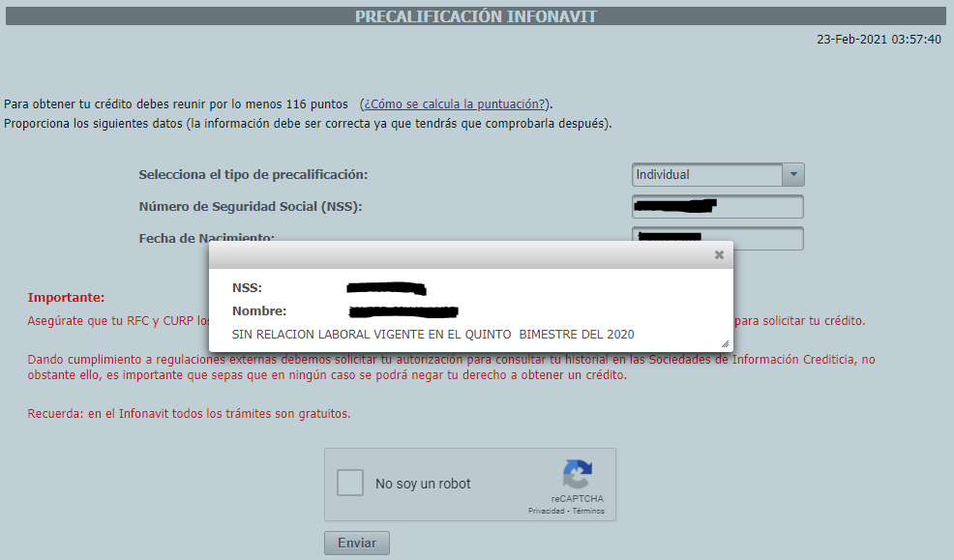
Task: Click the PRECALIFICACIÓN INFONAVIT header title
Action: (476, 16)
